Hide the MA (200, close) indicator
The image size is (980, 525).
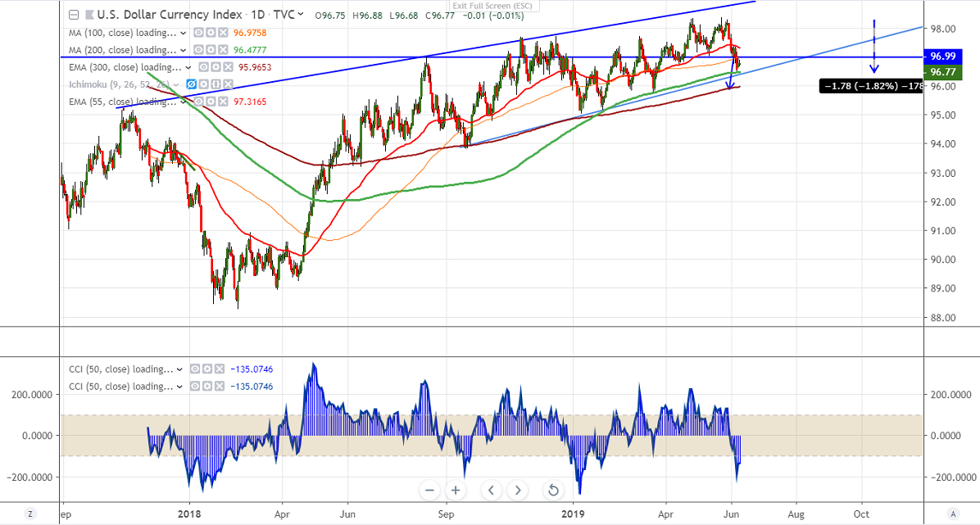(x=198, y=50)
